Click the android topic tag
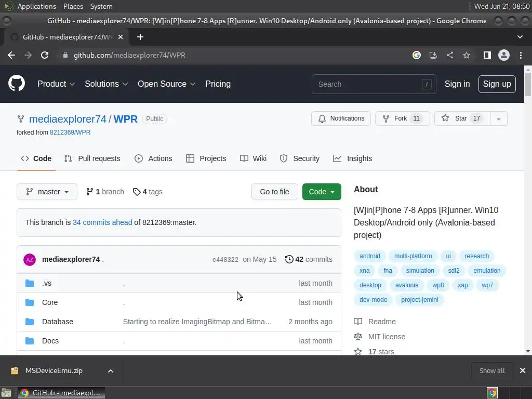The height and width of the screenshot is (399, 532). click(x=370, y=256)
